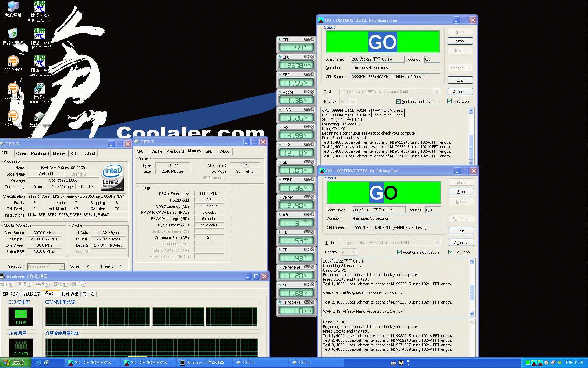
Task: Click the taskbar clock
Action: (574, 363)
